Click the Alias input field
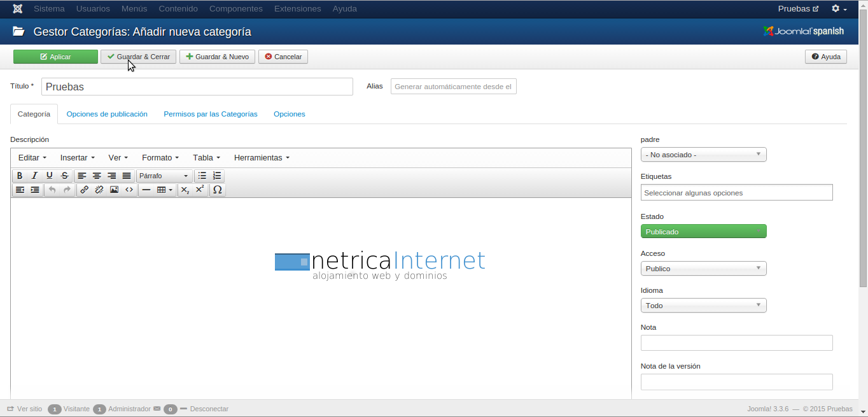Image resolution: width=868 pixels, height=417 pixels. [453, 87]
